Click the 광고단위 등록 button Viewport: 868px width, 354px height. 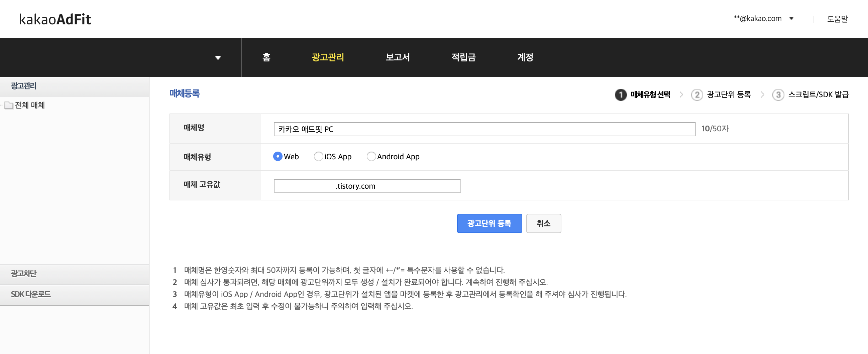489,223
